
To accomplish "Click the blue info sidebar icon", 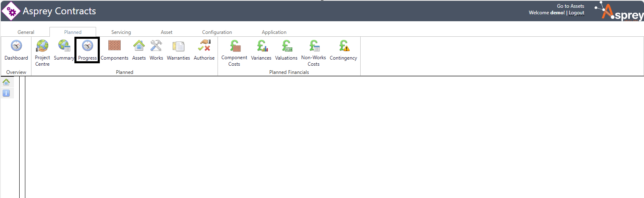I will [6, 93].
